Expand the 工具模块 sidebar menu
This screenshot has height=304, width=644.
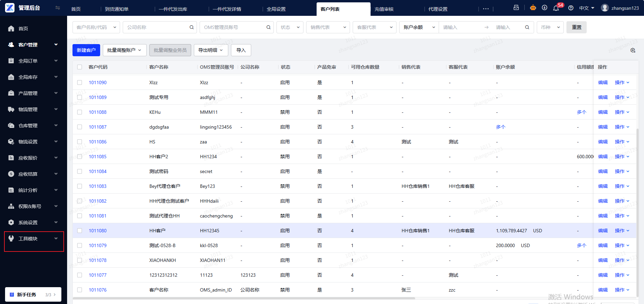34,239
